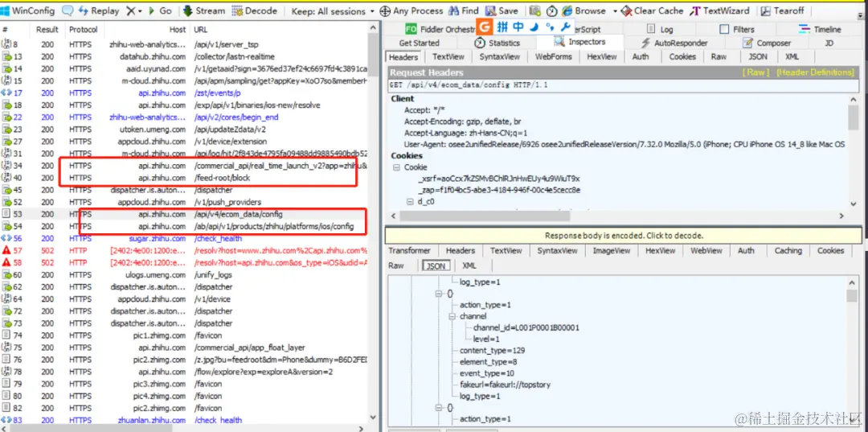The image size is (868, 432).
Task: Collapse the Cookie node in request headers
Action: pyautogui.click(x=395, y=167)
